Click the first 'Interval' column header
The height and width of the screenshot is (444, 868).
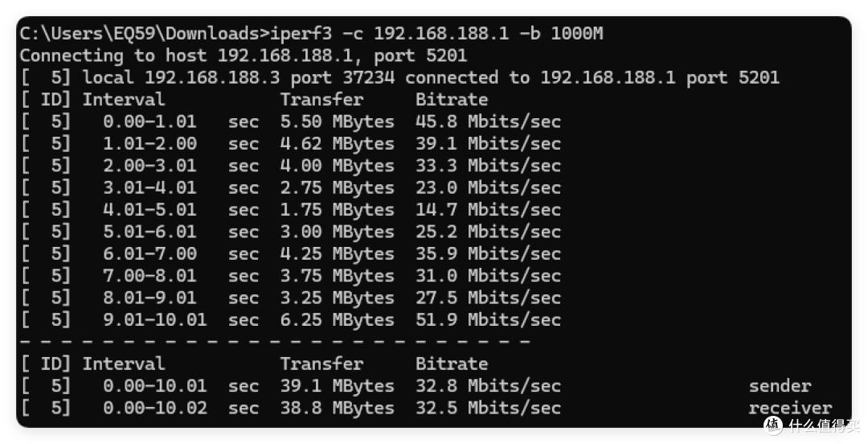coord(124,100)
